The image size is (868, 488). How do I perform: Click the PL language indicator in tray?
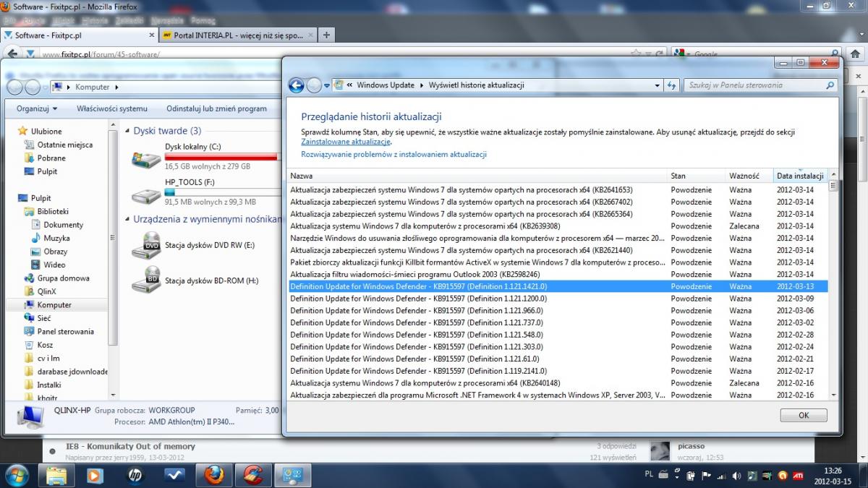[649, 474]
